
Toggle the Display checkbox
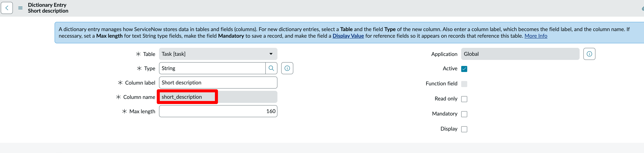[464, 129]
